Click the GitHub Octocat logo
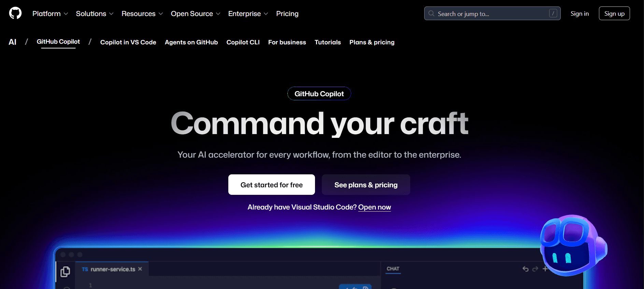644x289 pixels. click(15, 13)
